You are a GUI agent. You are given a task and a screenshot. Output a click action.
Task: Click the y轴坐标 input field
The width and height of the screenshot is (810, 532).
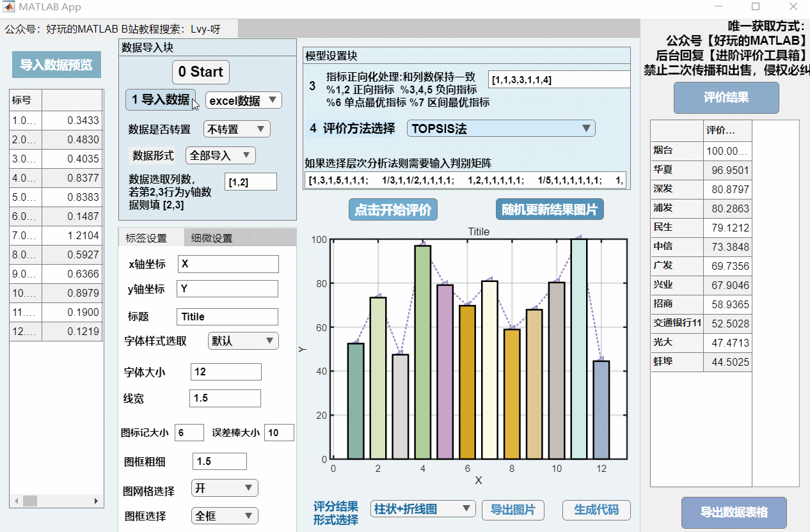point(227,288)
